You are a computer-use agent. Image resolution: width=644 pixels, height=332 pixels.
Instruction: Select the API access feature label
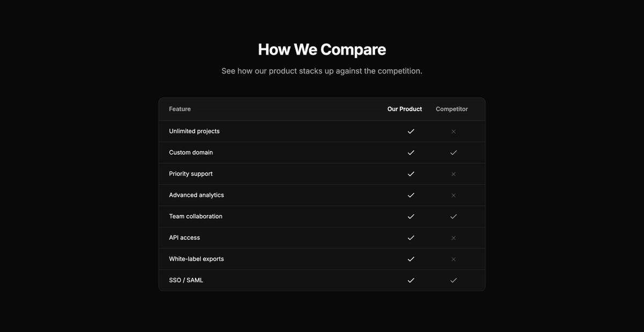[185, 238]
